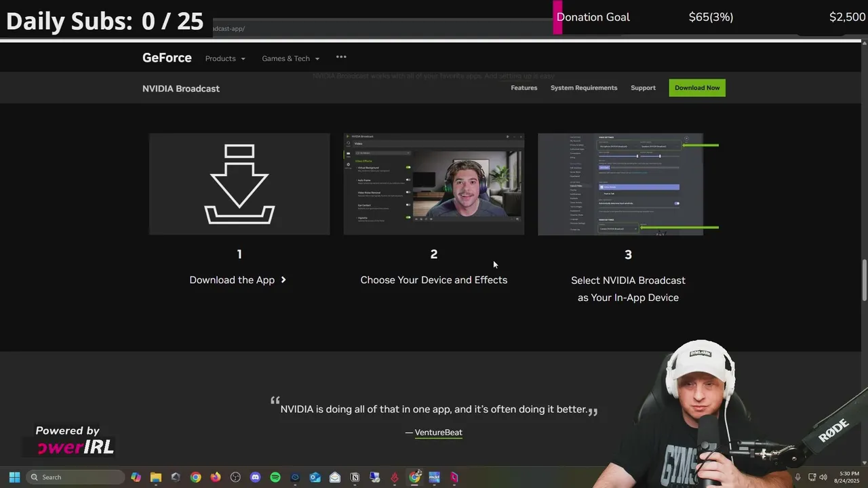Open the VentureBeat source link
The width and height of the screenshot is (868, 488).
(x=438, y=432)
